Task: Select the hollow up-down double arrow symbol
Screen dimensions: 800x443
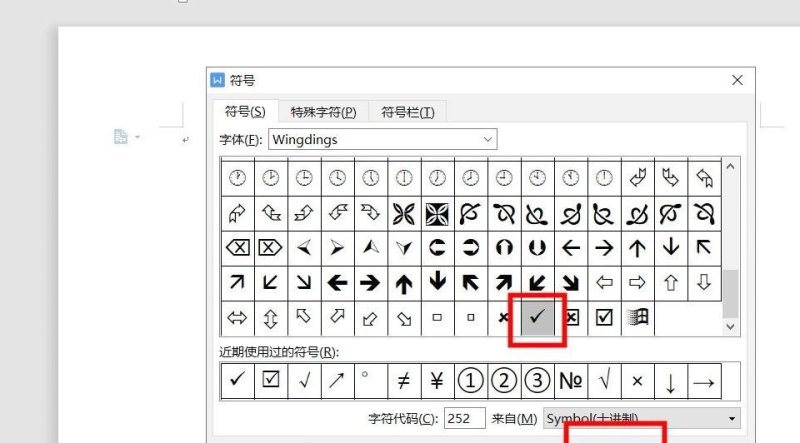Action: tap(270, 317)
